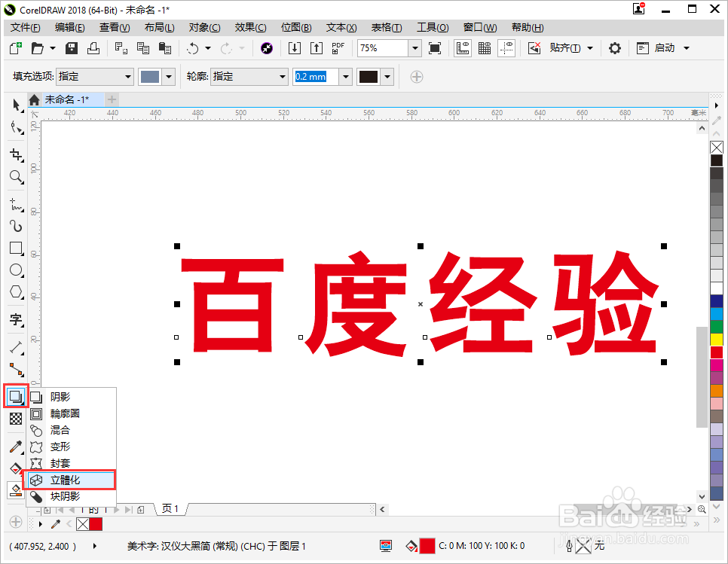Expand the outline color dropdown arrow
Screen dimensions: 728x564
click(x=387, y=77)
